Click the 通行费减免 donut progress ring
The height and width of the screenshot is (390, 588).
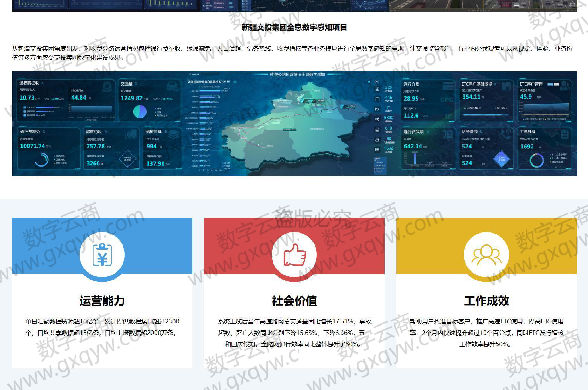(x=41, y=159)
